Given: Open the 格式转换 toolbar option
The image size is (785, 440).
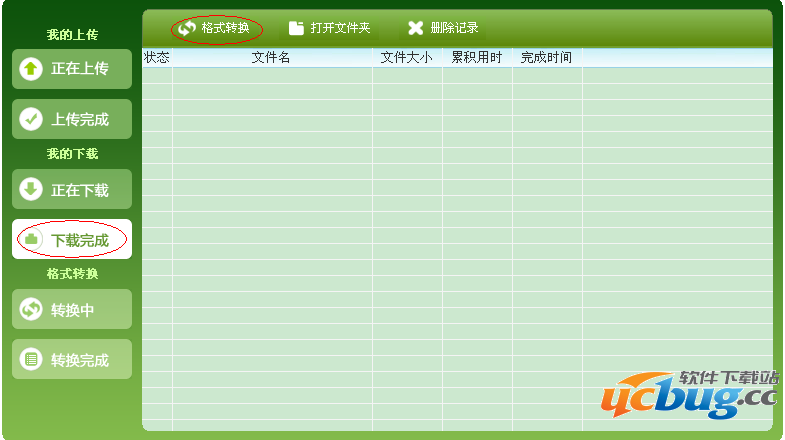Looking at the screenshot, I should point(225,28).
